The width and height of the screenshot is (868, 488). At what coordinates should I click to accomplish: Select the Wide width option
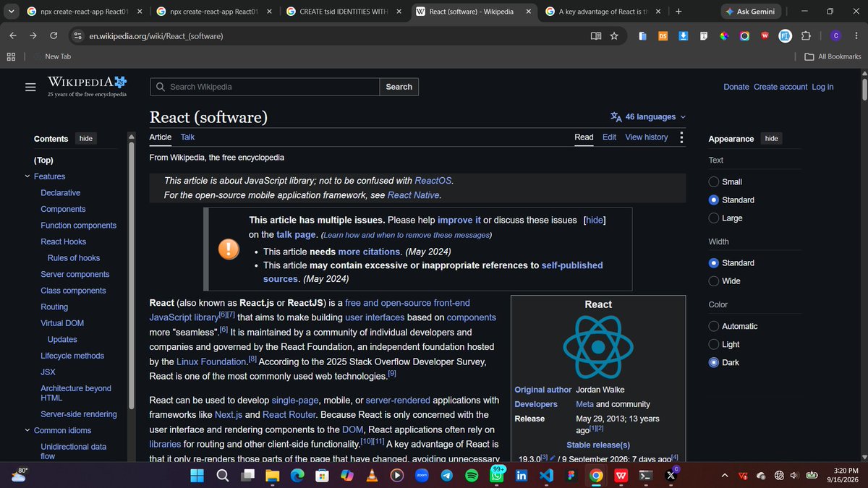[x=714, y=281]
